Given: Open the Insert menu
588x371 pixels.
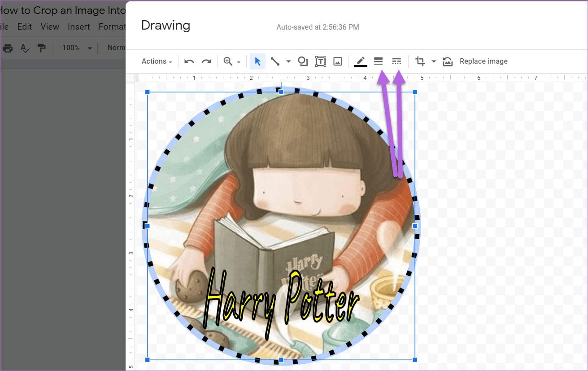Looking at the screenshot, I should pos(78,26).
